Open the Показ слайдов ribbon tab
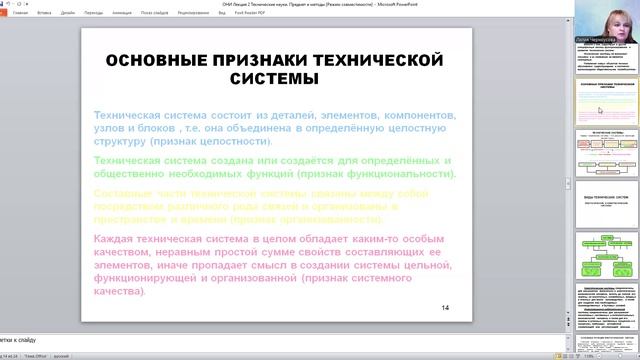This screenshot has width=640, height=360. tap(154, 13)
